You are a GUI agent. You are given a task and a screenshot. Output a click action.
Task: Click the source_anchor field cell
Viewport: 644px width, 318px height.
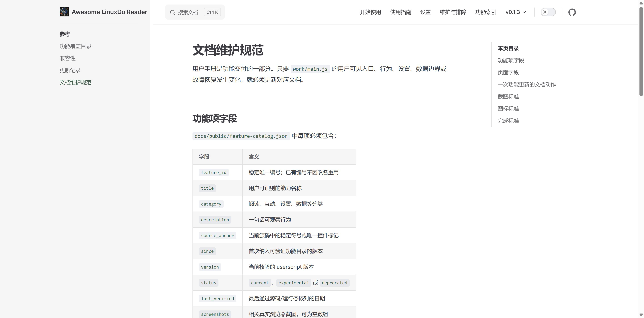pyautogui.click(x=217, y=236)
